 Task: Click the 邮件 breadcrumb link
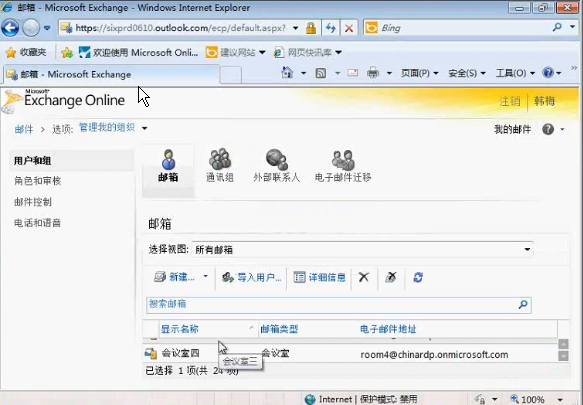(24, 129)
